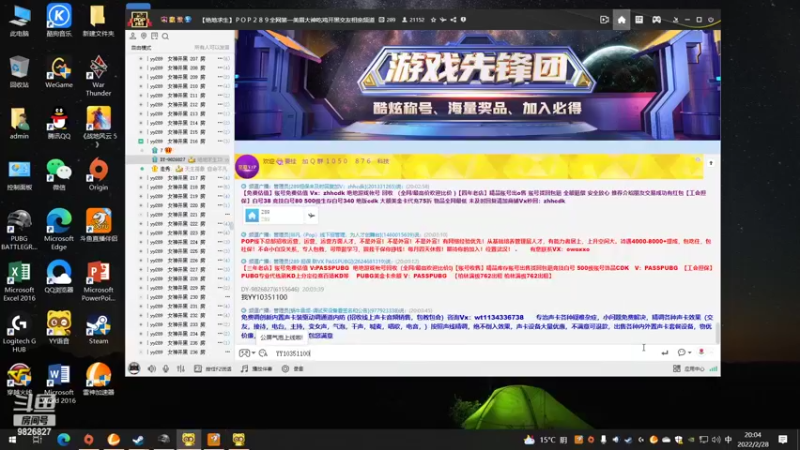Collapse the yellow VIP welcome bar with the up arrow

pos(711,163)
